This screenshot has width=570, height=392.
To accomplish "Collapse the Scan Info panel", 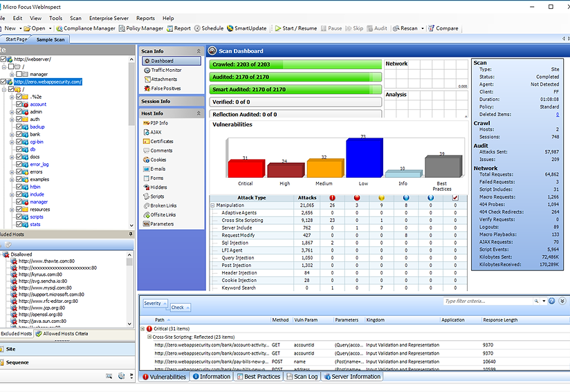I will (x=199, y=51).
